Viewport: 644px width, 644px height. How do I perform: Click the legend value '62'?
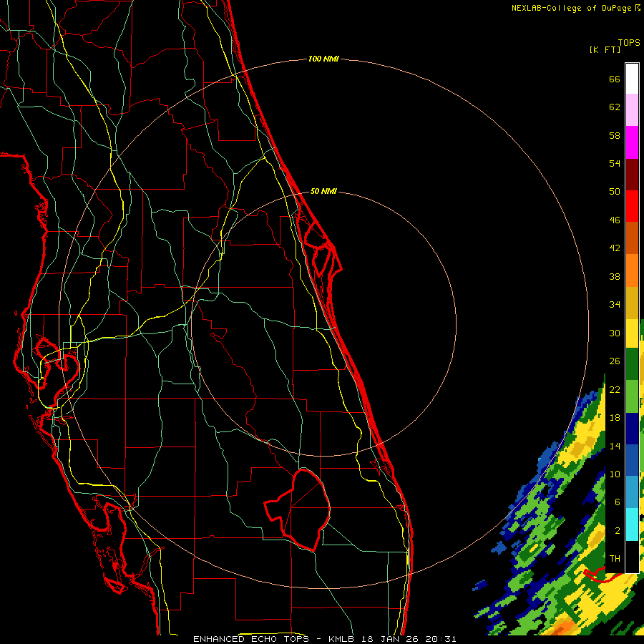coord(615,107)
